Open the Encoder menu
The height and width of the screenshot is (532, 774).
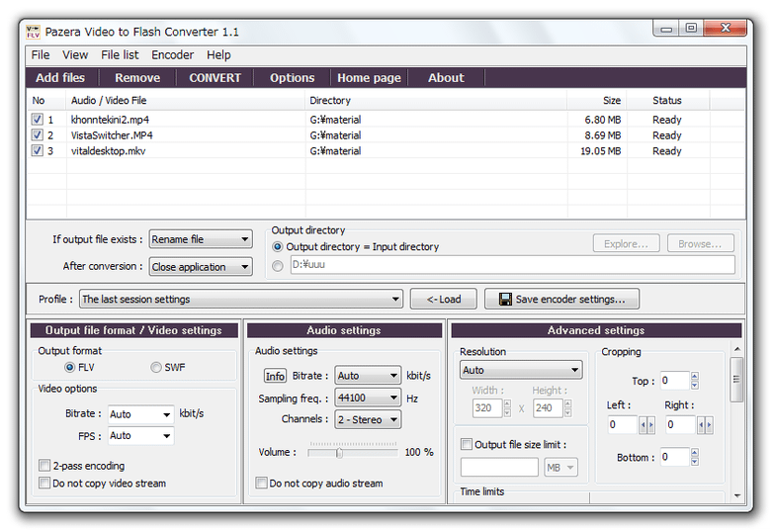172,54
